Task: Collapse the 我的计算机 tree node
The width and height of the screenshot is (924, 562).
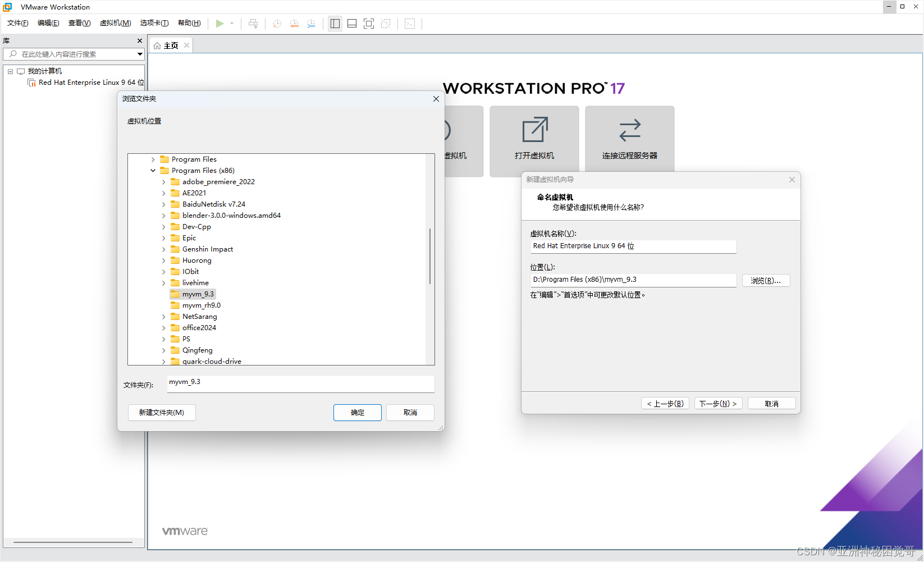Action: (x=10, y=71)
